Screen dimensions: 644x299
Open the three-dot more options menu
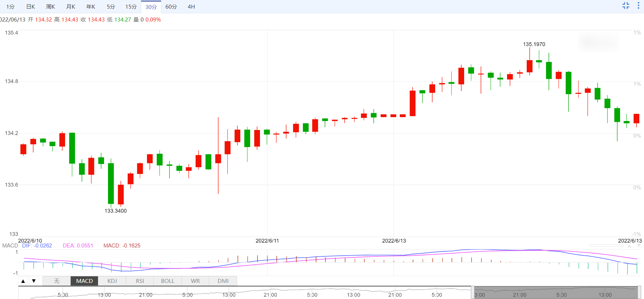(x=638, y=6)
